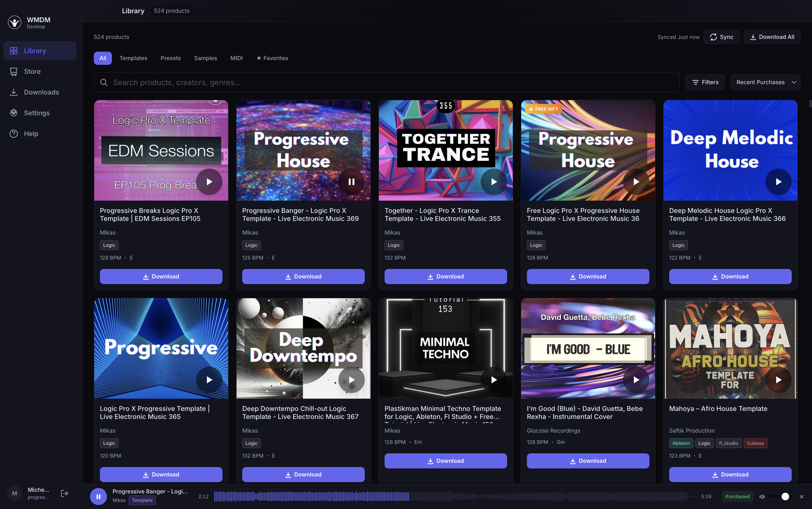
Task: Download Deep Melodic House Template 366
Action: 730,276
